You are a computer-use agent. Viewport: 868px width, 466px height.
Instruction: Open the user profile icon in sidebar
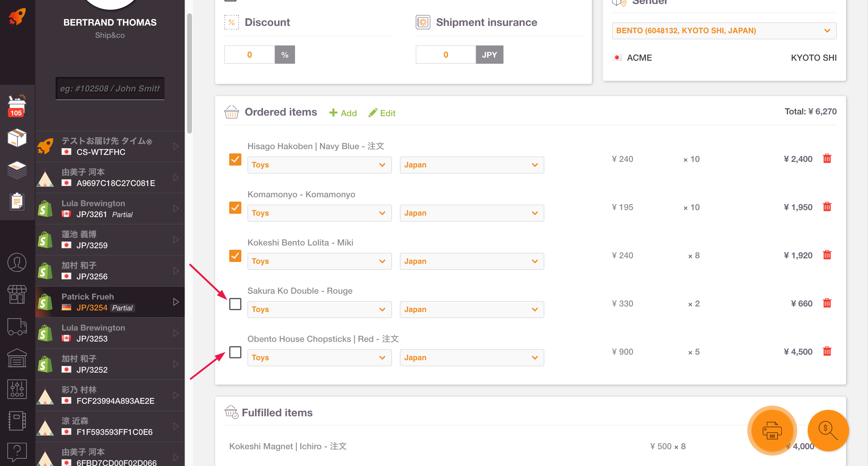click(17, 262)
